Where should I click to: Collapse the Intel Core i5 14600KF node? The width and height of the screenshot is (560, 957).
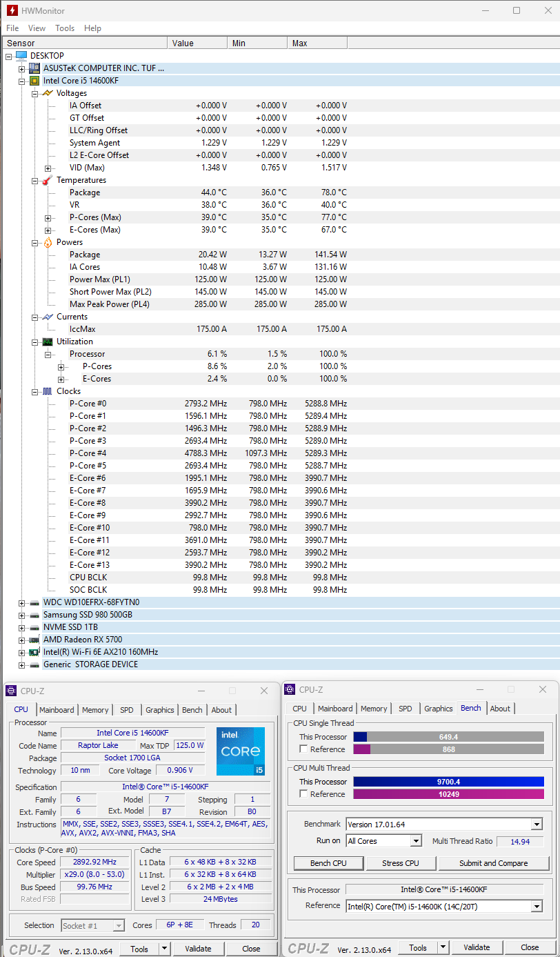[x=22, y=81]
